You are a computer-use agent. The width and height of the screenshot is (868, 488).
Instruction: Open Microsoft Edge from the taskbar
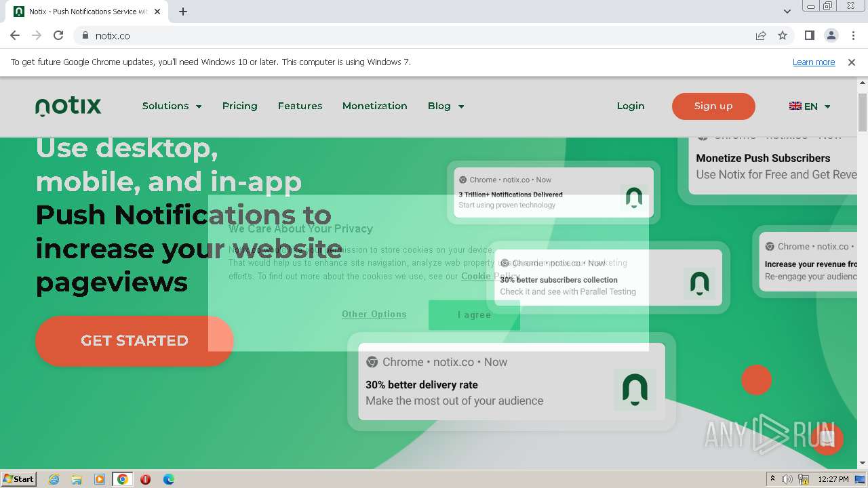point(168,479)
